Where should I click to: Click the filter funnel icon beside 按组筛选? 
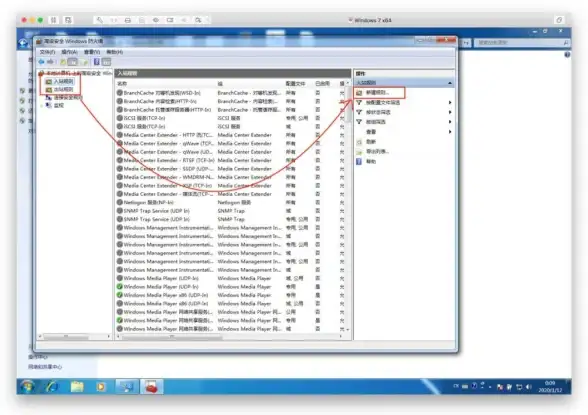(x=359, y=122)
